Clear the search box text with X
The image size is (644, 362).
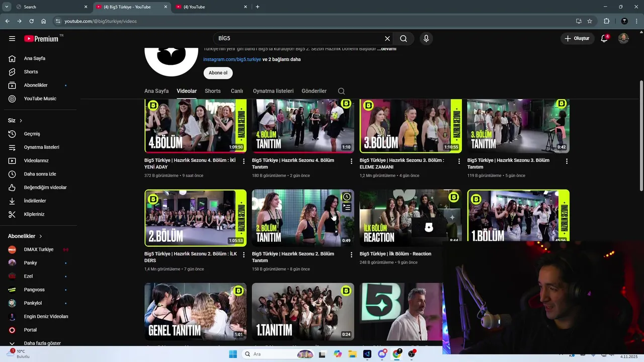[387, 38]
